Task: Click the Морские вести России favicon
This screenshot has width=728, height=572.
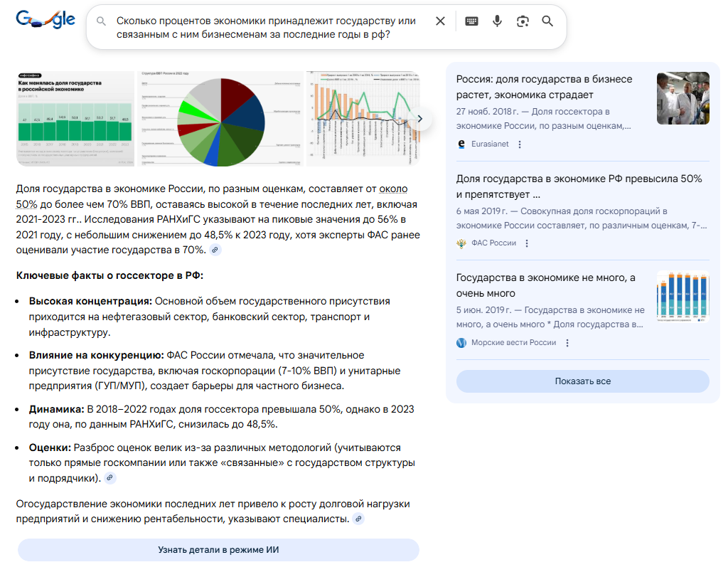Action: (461, 342)
